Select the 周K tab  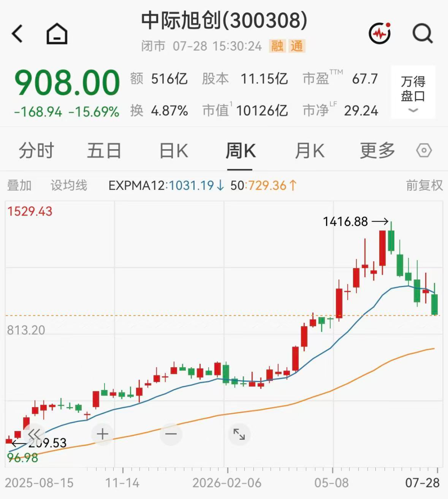pyautogui.click(x=240, y=150)
